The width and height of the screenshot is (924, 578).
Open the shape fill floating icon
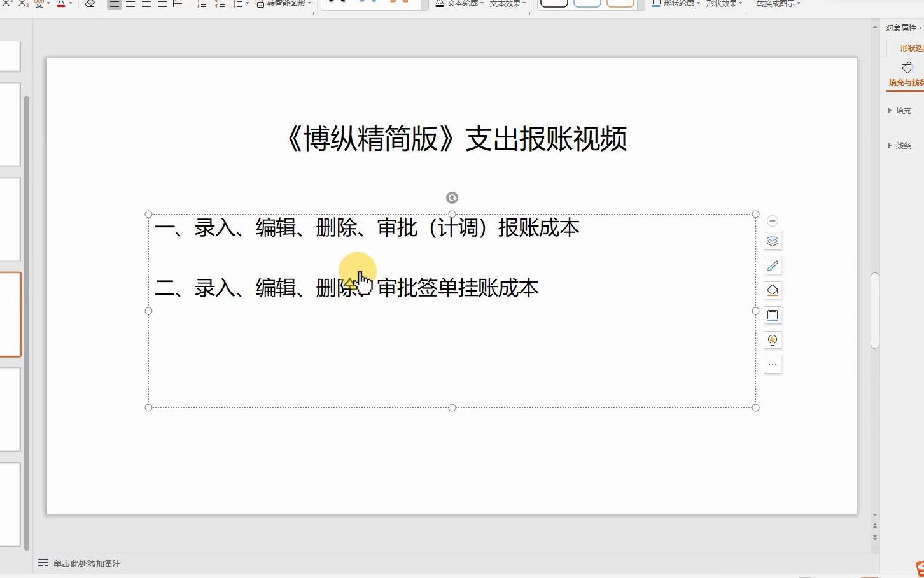(773, 291)
